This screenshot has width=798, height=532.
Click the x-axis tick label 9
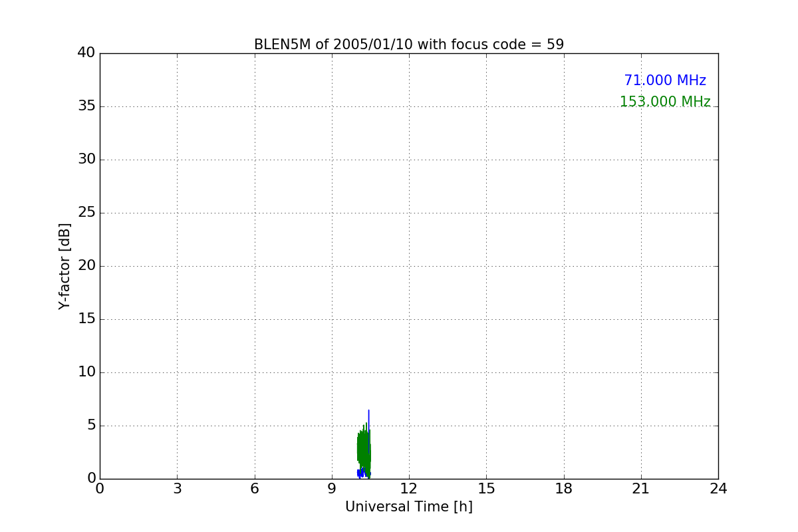tap(332, 489)
